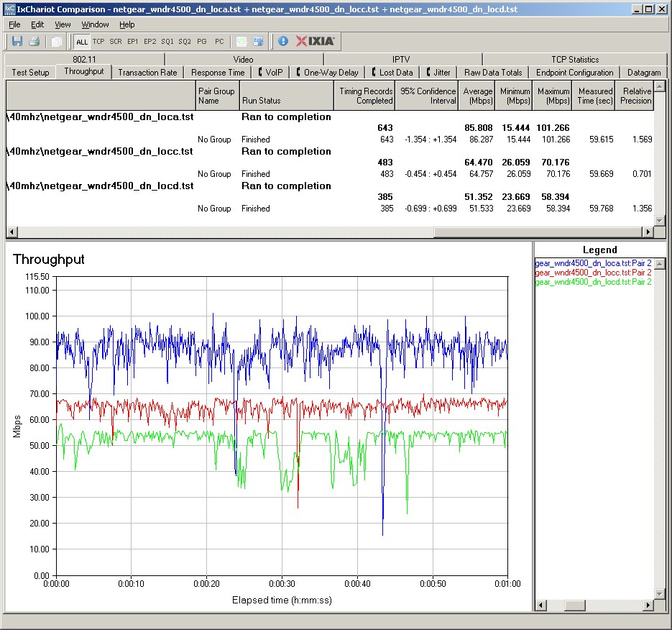Image resolution: width=672 pixels, height=630 pixels.
Task: Click the Pair Group Name column header
Action: click(x=217, y=96)
